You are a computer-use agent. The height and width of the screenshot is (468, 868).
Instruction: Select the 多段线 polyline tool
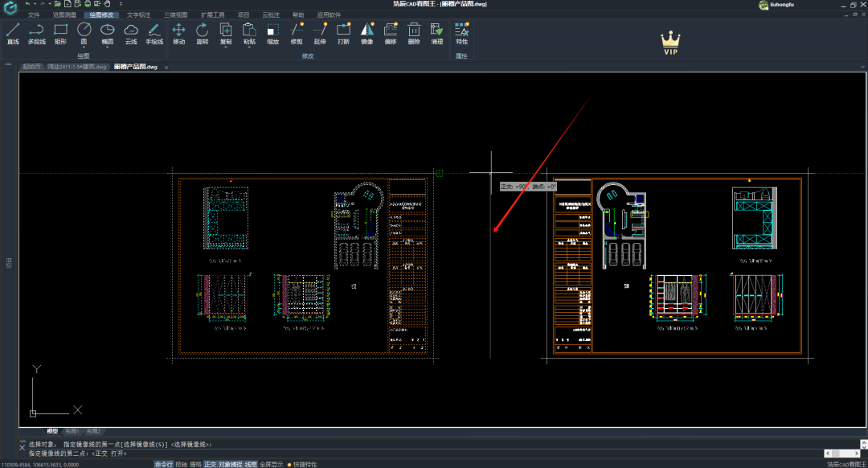pos(36,33)
